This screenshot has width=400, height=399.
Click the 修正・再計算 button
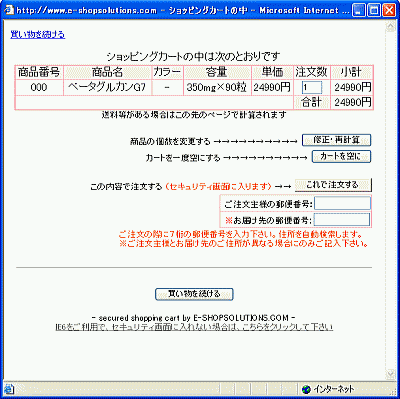pos(336,140)
